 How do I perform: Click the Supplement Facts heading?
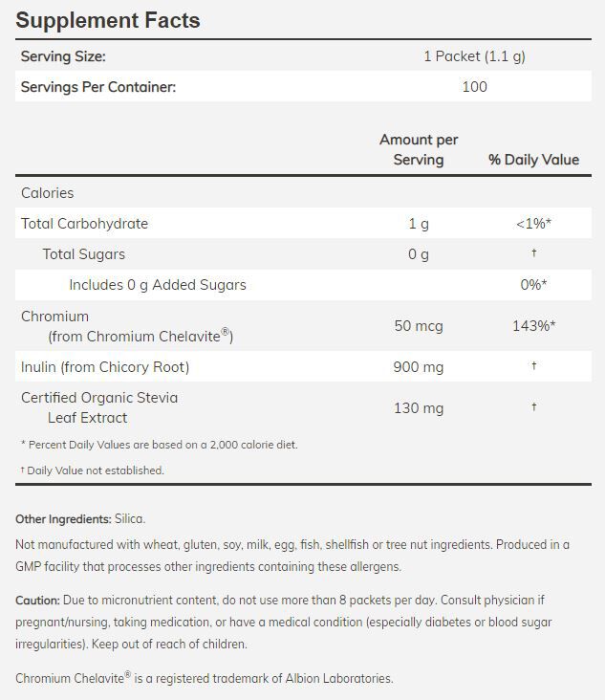(x=108, y=20)
